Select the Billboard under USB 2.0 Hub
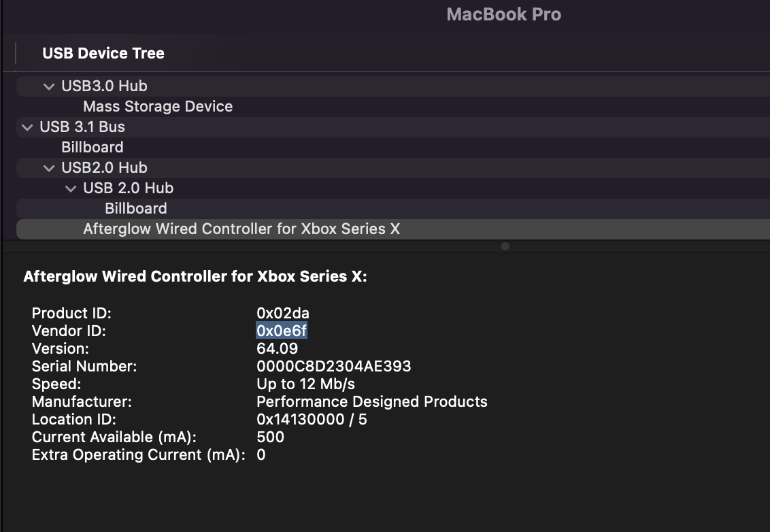The width and height of the screenshot is (770, 532). 135,208
